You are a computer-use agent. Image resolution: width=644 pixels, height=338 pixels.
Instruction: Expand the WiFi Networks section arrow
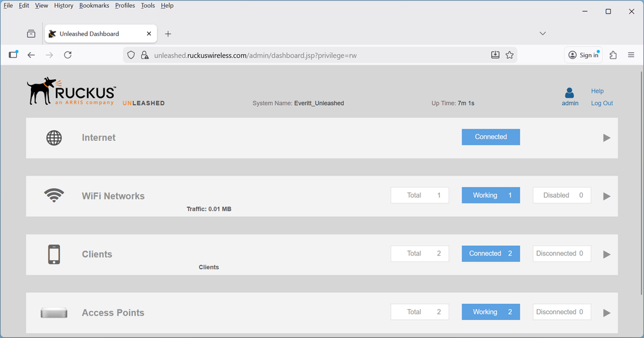click(x=607, y=196)
